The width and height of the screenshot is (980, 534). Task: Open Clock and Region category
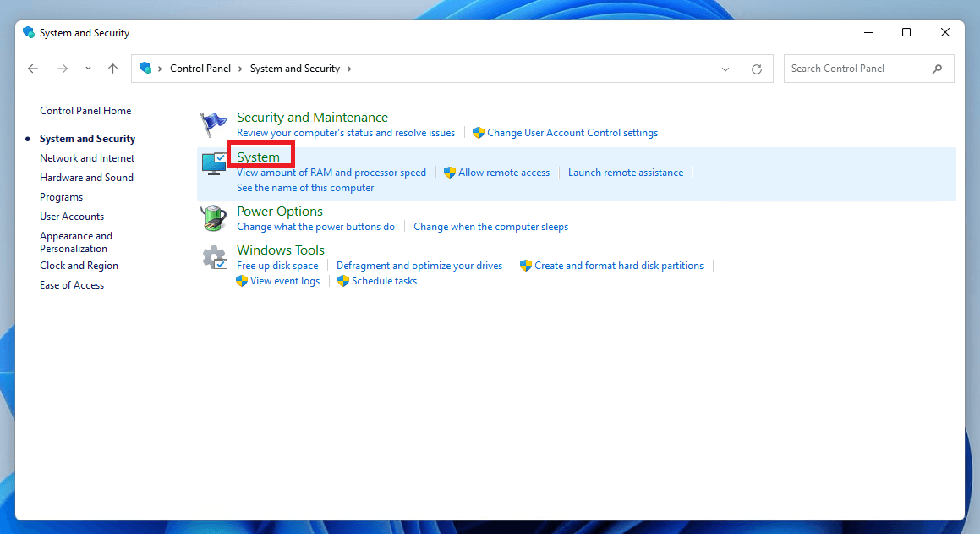79,266
